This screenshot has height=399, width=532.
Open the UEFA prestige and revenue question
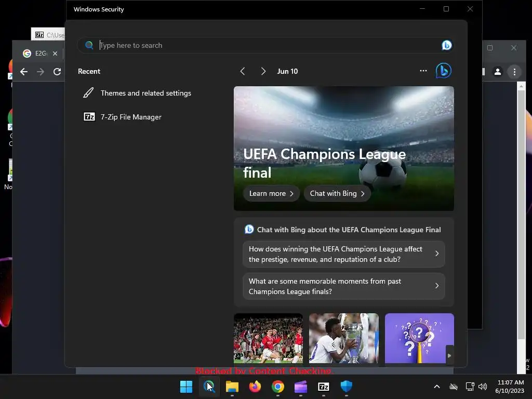[x=344, y=254]
